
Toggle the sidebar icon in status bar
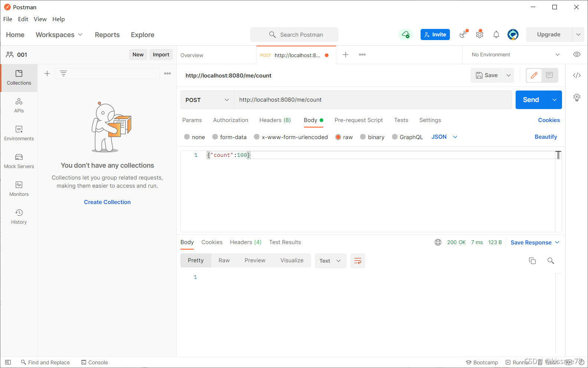click(x=8, y=362)
